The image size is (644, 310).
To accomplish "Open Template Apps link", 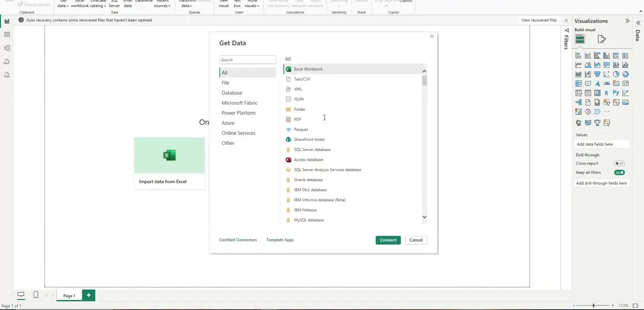I will [x=280, y=240].
